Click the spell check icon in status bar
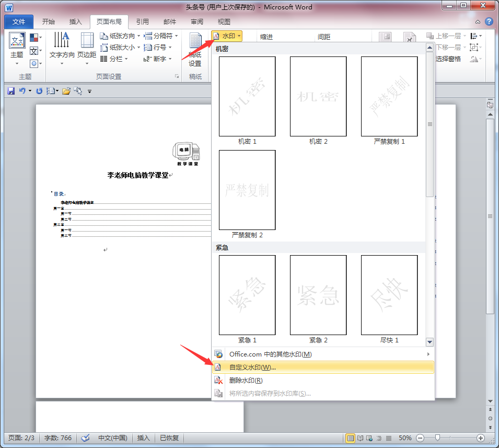The image size is (499, 448). [87, 438]
